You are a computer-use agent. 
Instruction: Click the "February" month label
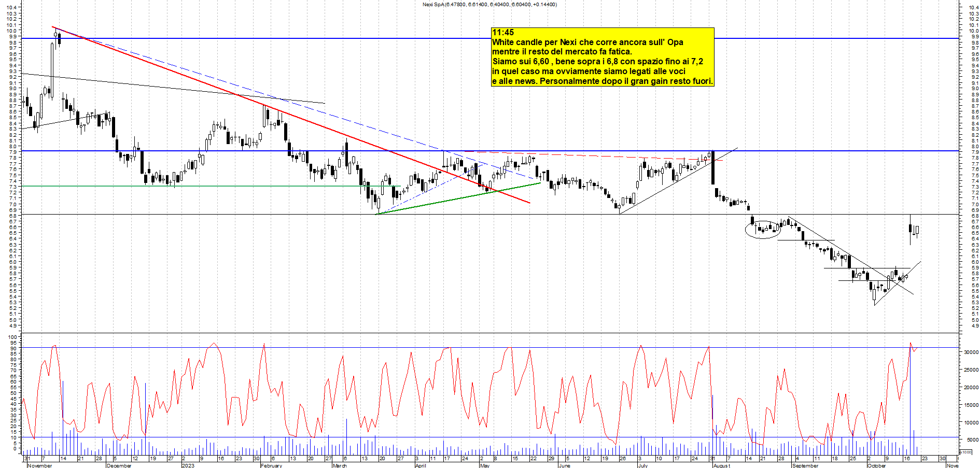(x=271, y=465)
